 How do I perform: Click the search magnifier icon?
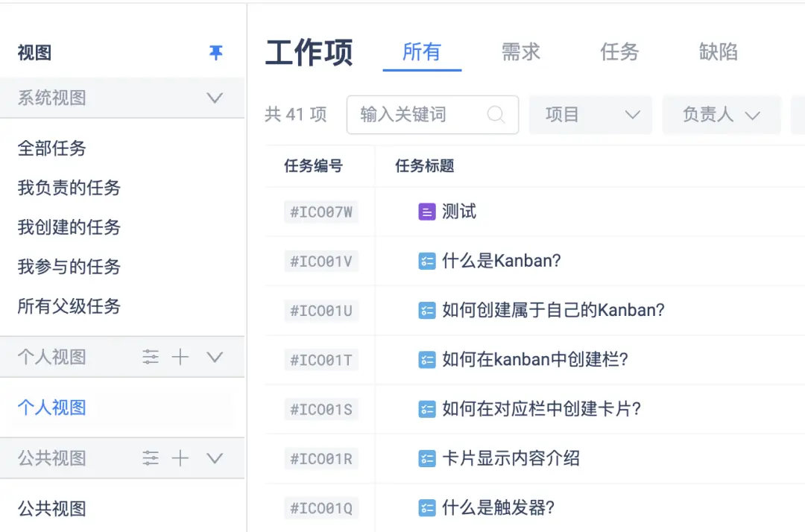tap(496, 115)
